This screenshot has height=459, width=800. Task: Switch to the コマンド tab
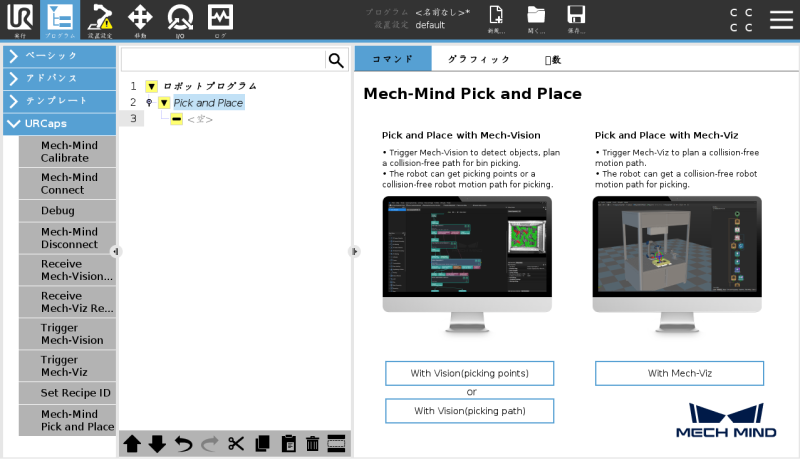(x=393, y=59)
